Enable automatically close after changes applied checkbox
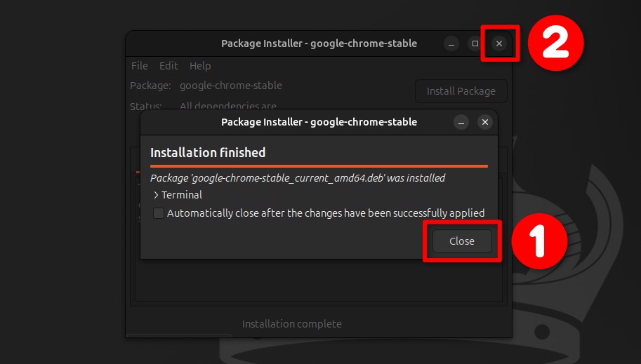The height and width of the screenshot is (364, 641). (x=159, y=213)
